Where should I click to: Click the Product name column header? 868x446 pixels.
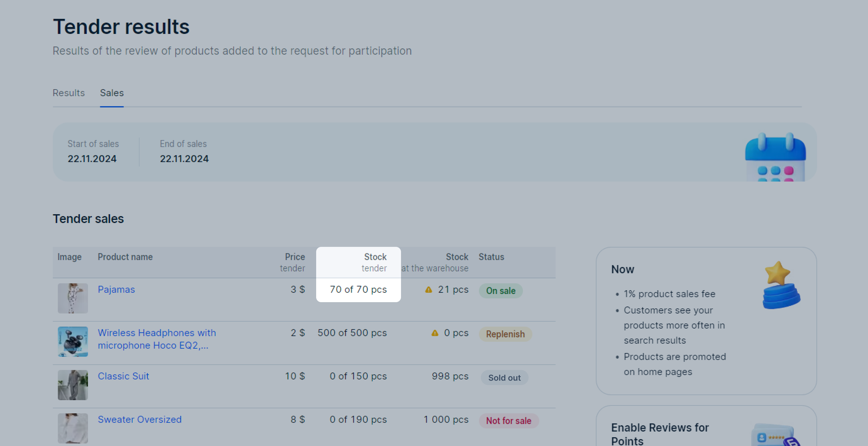(125, 257)
